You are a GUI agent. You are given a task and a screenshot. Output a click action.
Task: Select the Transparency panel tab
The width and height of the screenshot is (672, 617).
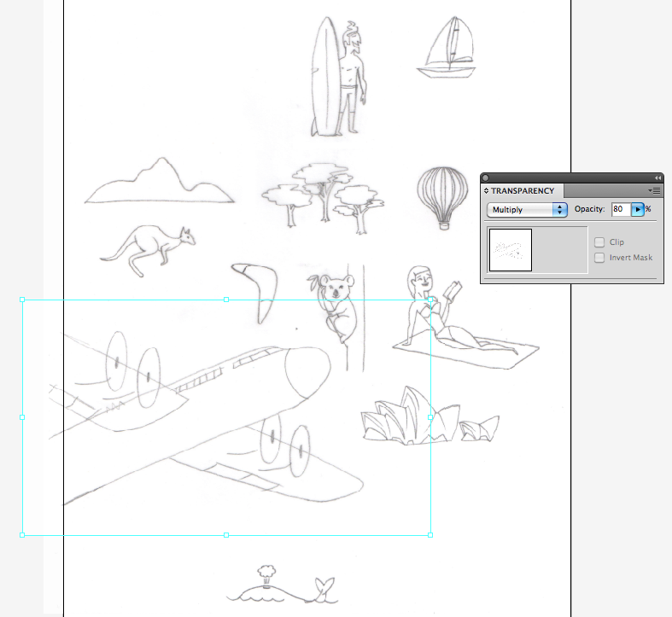click(x=523, y=190)
